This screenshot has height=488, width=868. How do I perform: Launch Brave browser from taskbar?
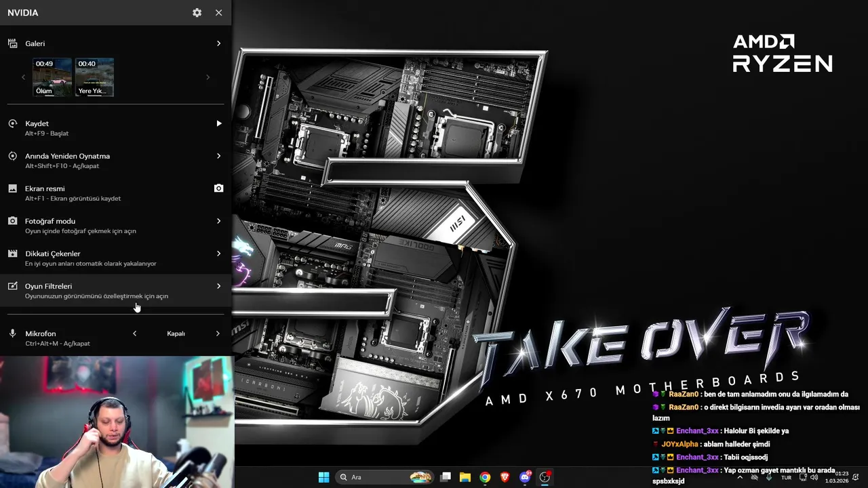click(505, 477)
